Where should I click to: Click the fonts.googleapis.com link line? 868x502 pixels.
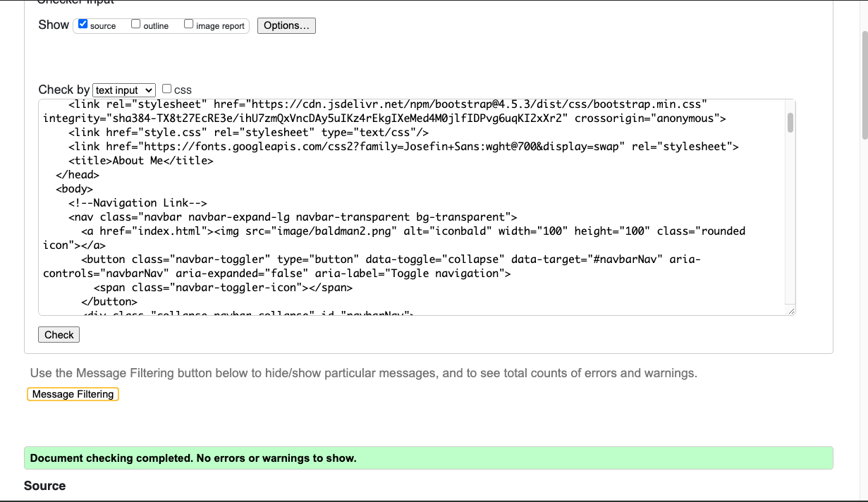click(x=403, y=147)
